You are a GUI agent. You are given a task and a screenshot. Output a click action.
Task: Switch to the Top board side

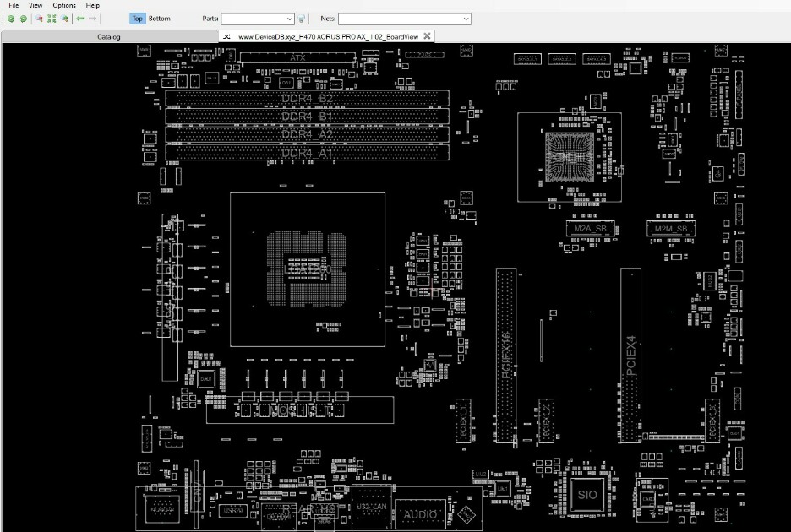137,19
